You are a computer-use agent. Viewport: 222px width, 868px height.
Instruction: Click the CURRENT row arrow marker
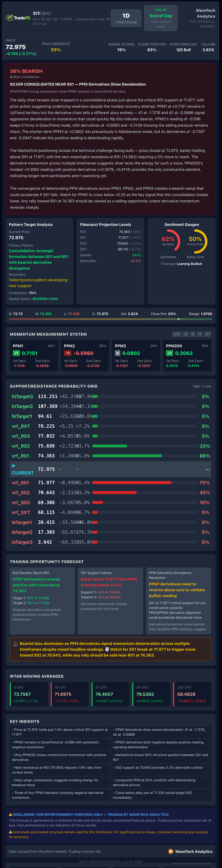[x=14, y=466]
